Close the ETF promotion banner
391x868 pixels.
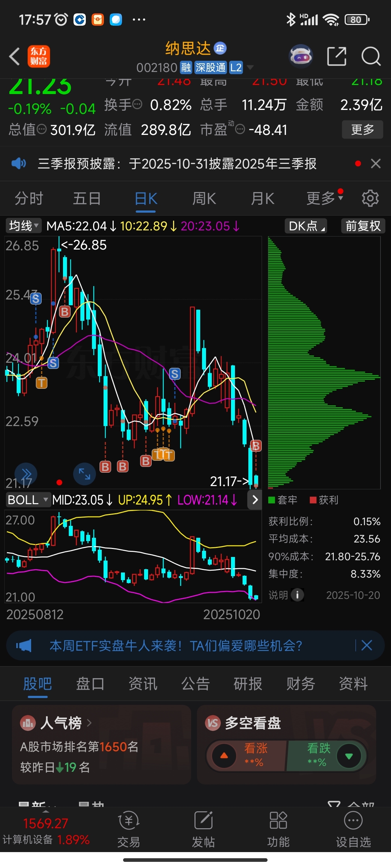(x=367, y=645)
